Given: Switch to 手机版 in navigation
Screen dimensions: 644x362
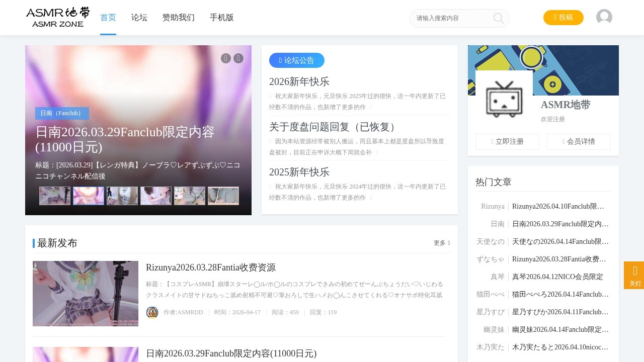Looking at the screenshot, I should point(222,18).
